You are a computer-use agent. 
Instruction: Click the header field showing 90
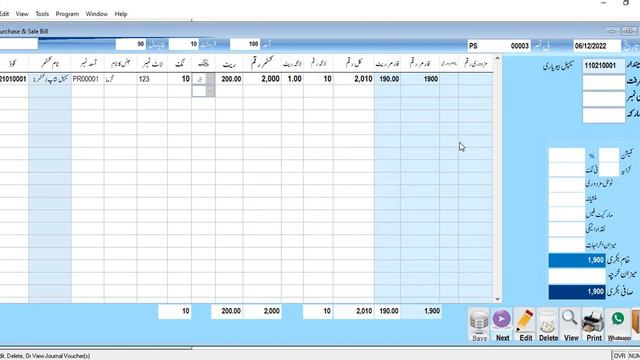click(131, 44)
